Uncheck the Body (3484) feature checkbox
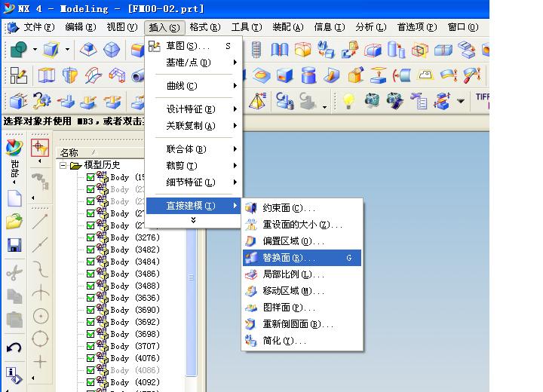 click(x=90, y=262)
